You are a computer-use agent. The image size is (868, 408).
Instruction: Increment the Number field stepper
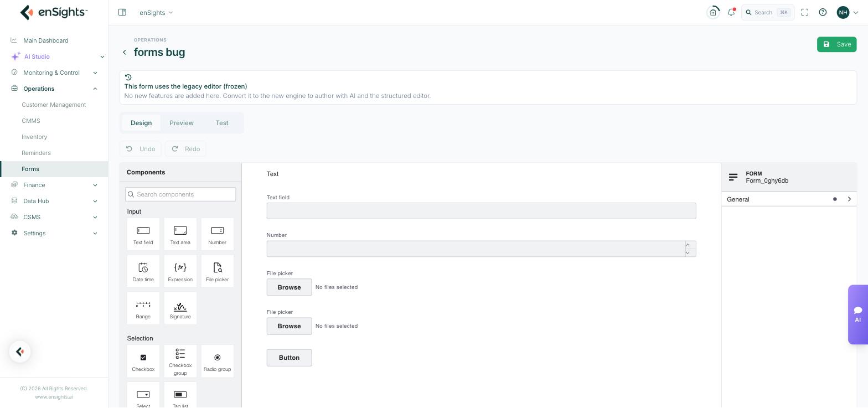[688, 245]
